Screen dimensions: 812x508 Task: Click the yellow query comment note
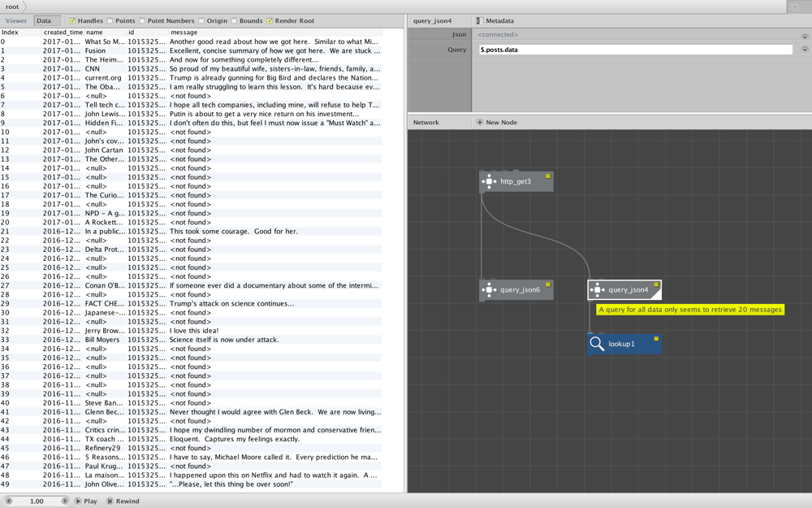(x=689, y=310)
